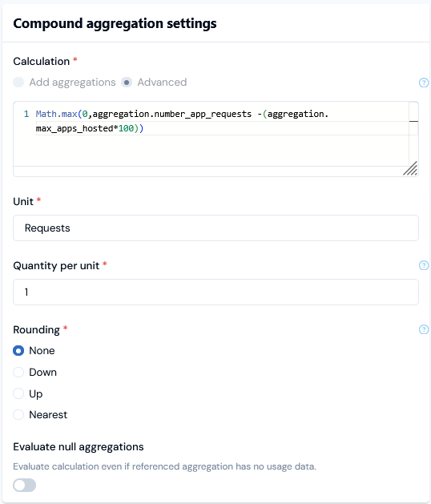Enable the Evaluate null aggregations switch
The image size is (431, 504).
click(24, 485)
